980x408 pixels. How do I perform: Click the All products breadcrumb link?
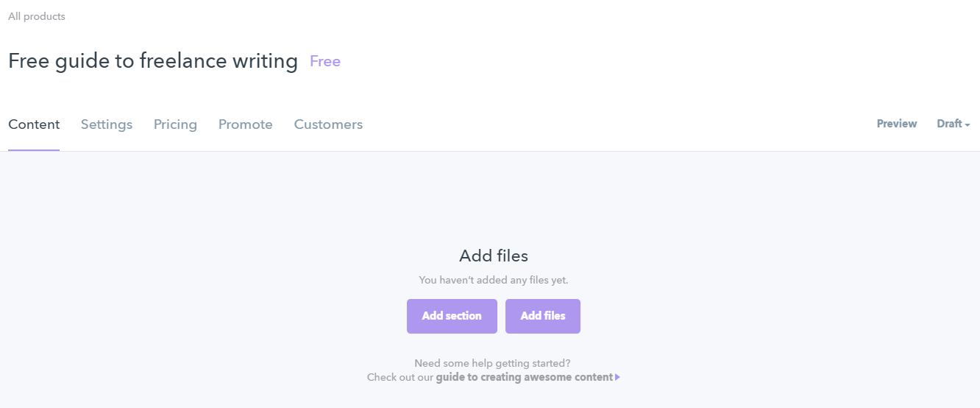tap(37, 16)
